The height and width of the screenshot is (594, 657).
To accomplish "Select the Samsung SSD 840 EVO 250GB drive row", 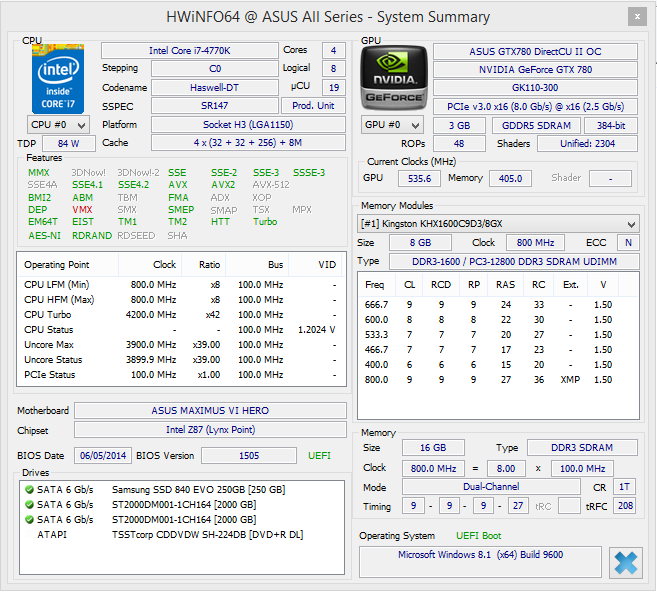I will click(182, 489).
